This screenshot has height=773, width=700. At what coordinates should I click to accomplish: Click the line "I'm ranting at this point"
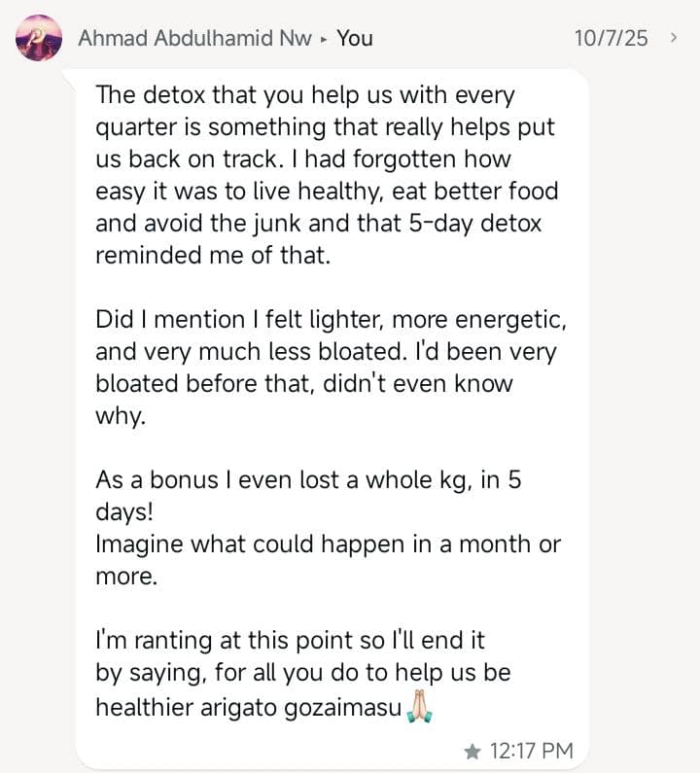point(290,641)
